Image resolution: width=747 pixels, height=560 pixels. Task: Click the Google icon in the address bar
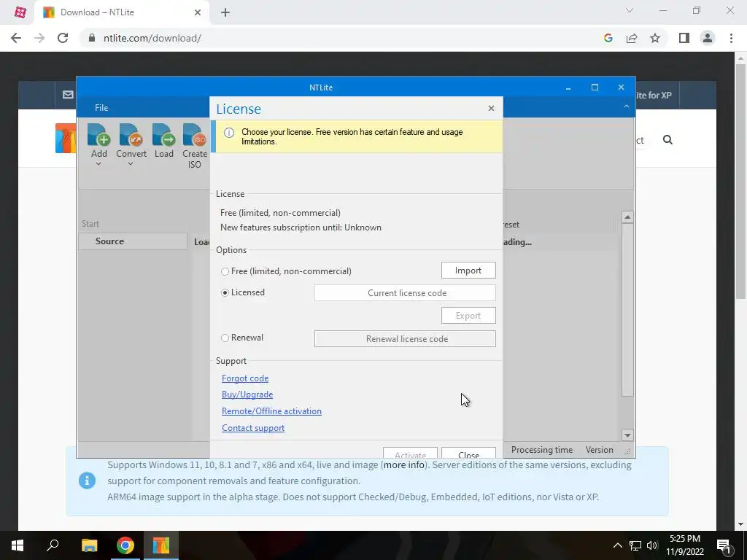click(x=608, y=38)
